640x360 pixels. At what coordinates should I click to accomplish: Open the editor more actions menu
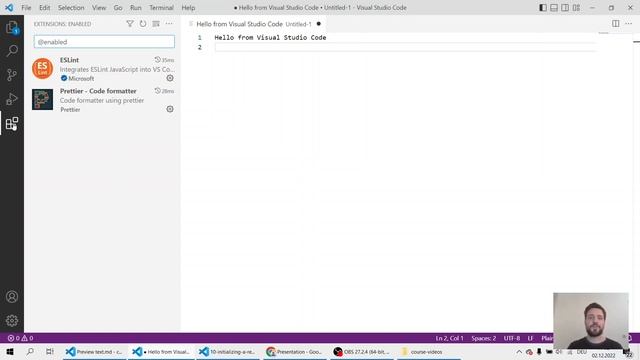(629, 24)
